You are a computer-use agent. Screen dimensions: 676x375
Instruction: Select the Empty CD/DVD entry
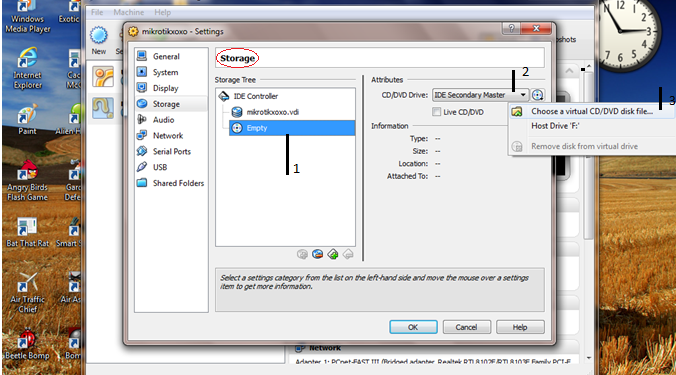(x=291, y=128)
